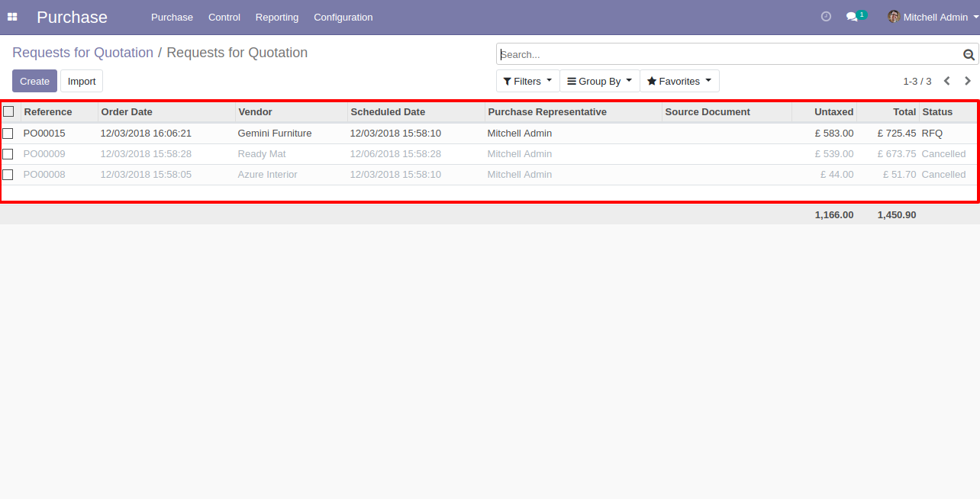Viewport: 980px width, 499px height.
Task: Click total amount £ 673.75
Action: [x=897, y=154]
